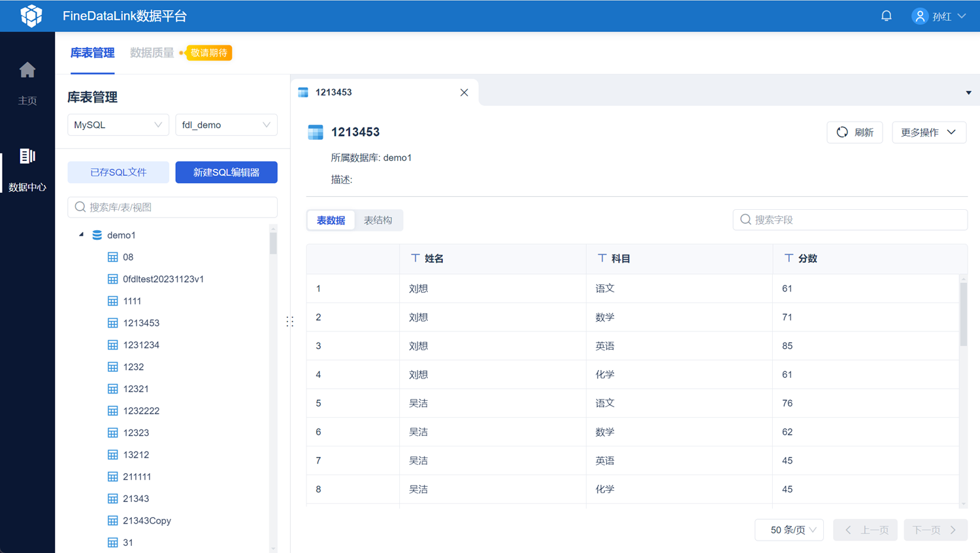
Task: Click table icon beside 21343Copy
Action: click(113, 521)
